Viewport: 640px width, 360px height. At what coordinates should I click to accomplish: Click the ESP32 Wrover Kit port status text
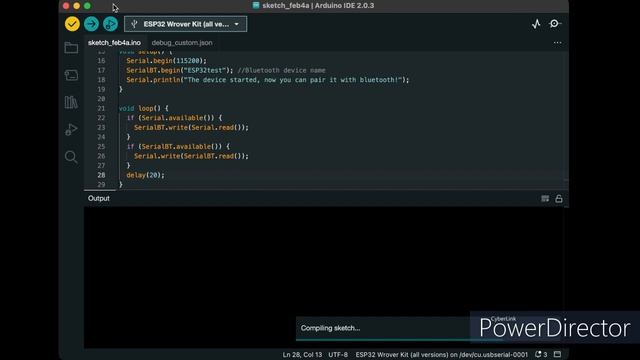click(441, 355)
